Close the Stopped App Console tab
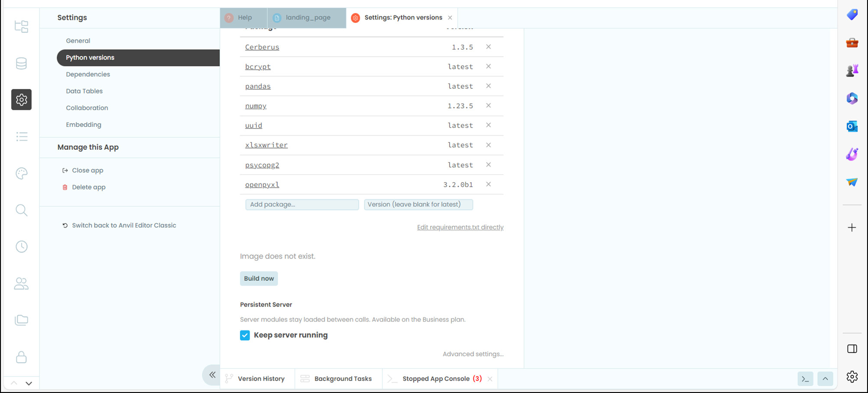 tap(490, 379)
